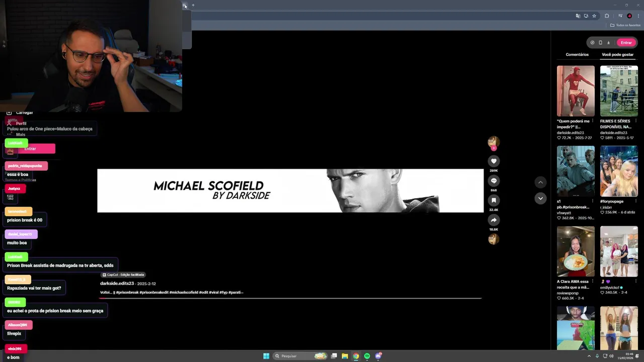Screen dimensions: 644x362
Task: Open File Explorer from the taskbar
Action: [345, 356]
